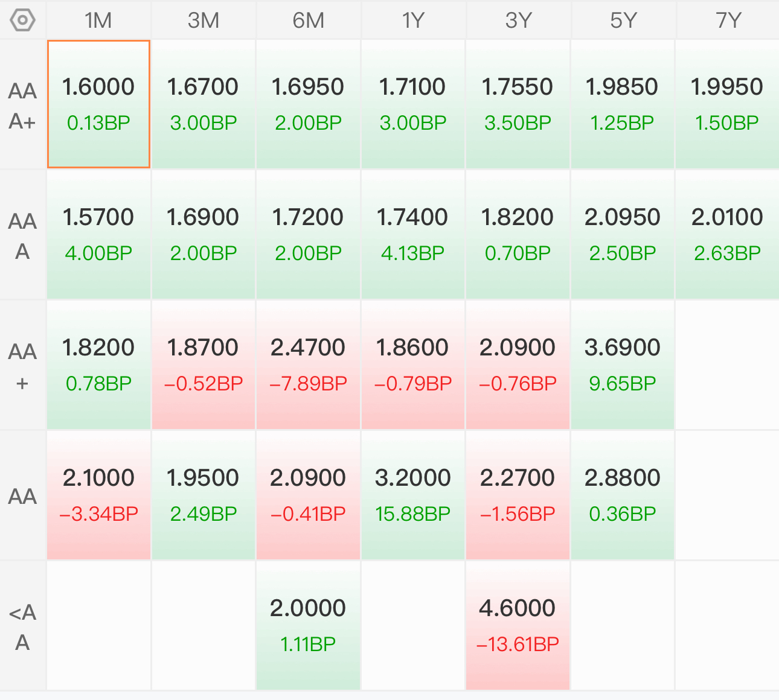The image size is (779, 700).
Task: Click the 2.8800 AA 5Y cell
Action: point(623,495)
